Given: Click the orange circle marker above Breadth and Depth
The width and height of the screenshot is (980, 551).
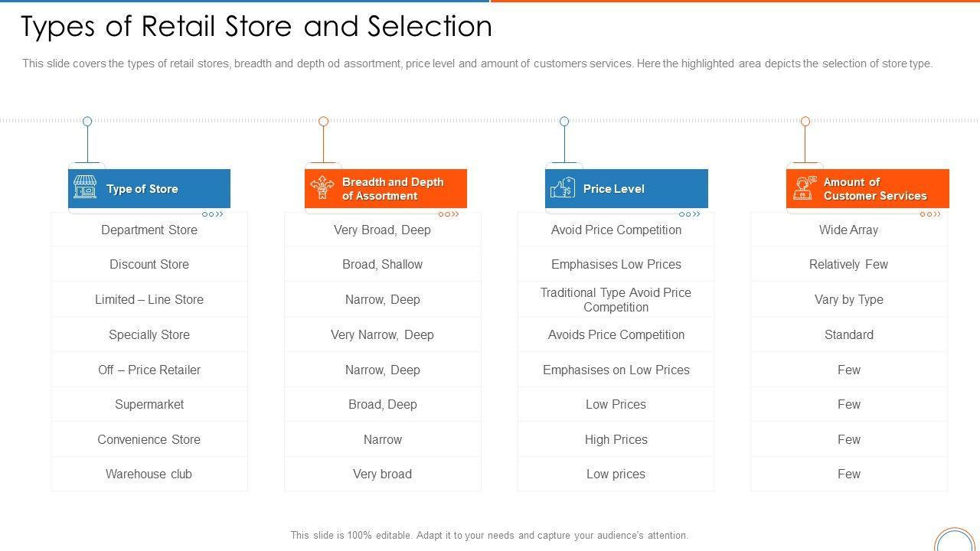Looking at the screenshot, I should 323,121.
